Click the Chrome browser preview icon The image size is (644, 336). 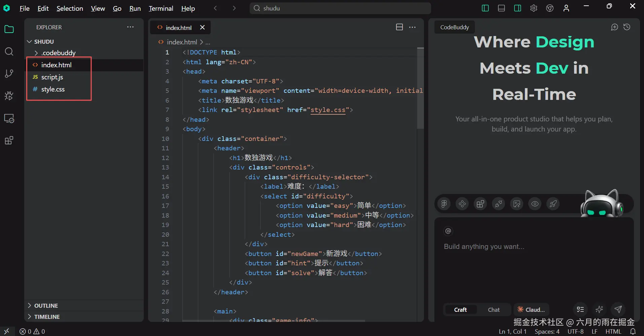[550, 8]
